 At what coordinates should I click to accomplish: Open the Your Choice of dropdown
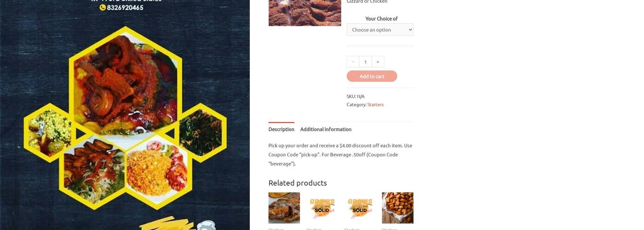pos(380,29)
